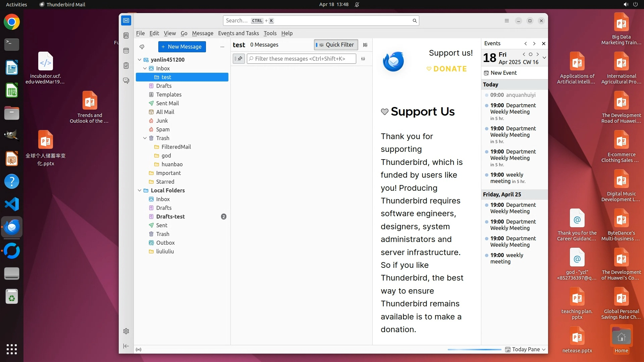The image size is (644, 362).
Task: Toggle the Today Pane button
Action: (x=525, y=349)
